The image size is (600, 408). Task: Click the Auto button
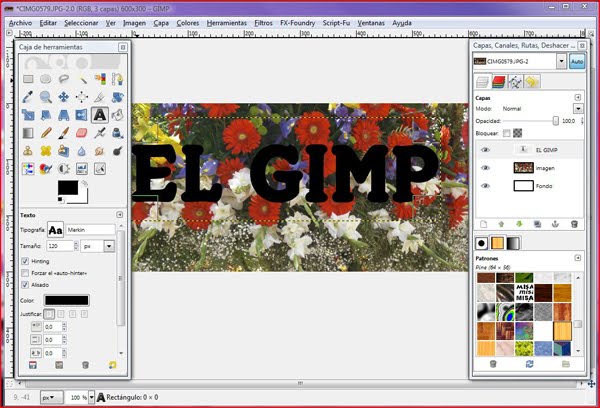(x=577, y=61)
